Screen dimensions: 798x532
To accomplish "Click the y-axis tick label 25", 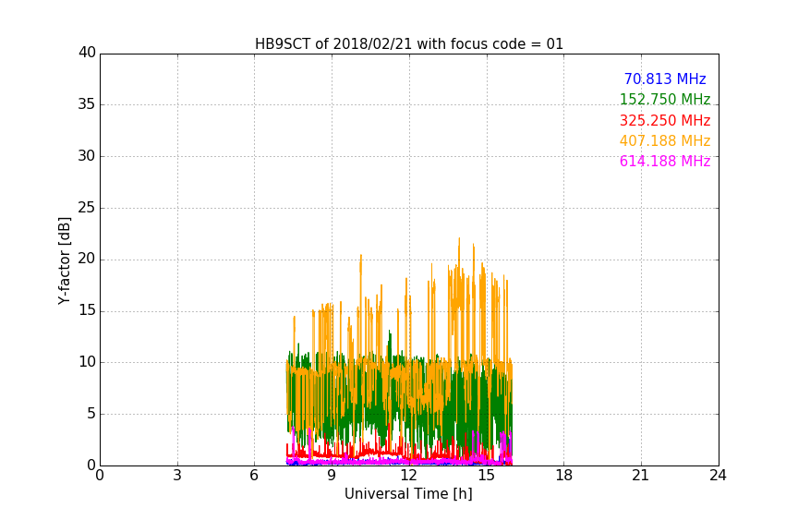I will pos(87,207).
